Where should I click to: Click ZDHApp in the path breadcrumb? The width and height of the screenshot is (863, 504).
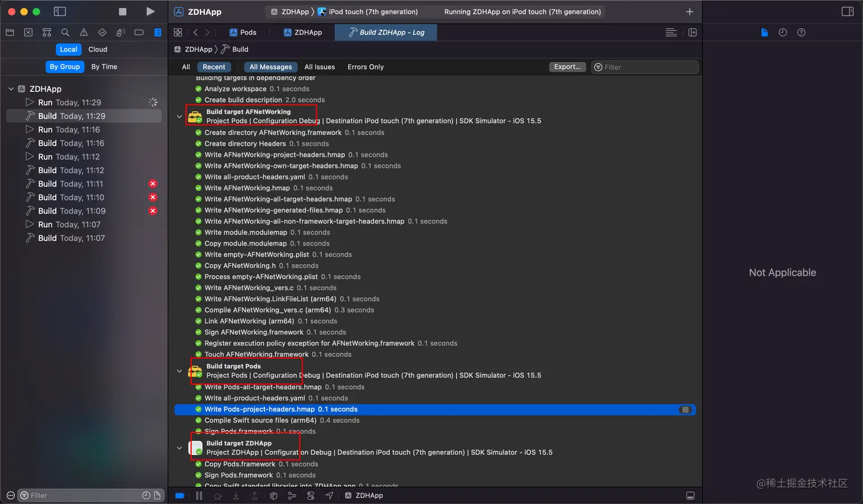[193, 50]
